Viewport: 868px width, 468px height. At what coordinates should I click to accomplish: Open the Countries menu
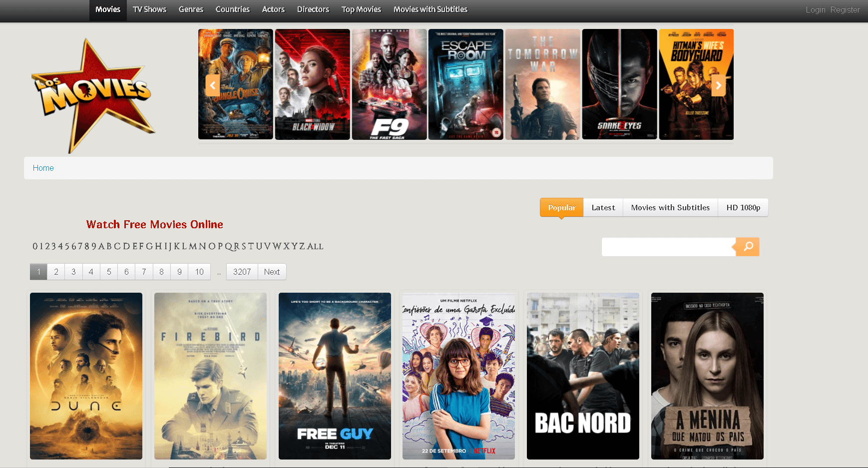232,9
